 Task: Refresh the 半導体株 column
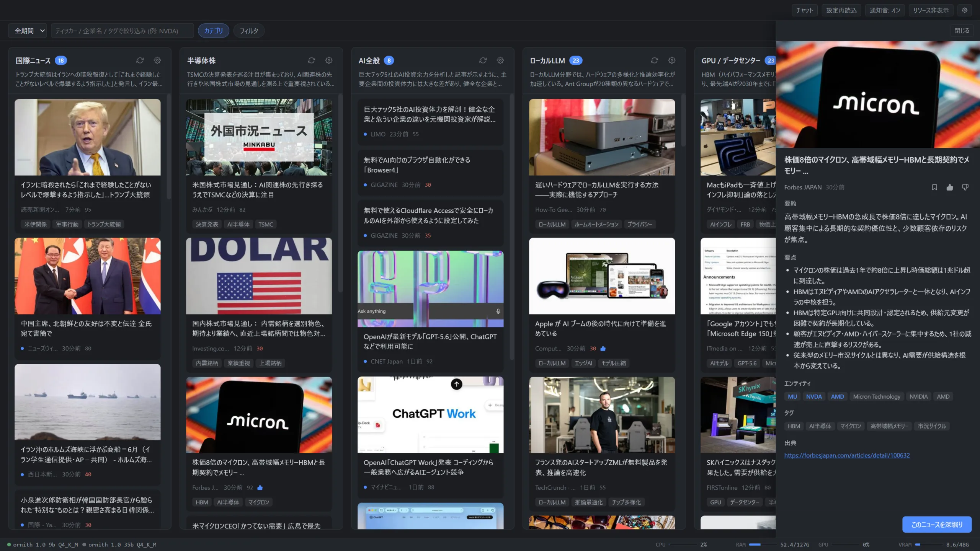pos(312,60)
